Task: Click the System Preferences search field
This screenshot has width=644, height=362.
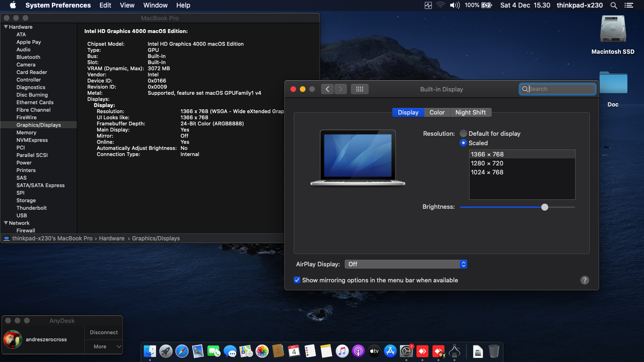Action: 558,89
